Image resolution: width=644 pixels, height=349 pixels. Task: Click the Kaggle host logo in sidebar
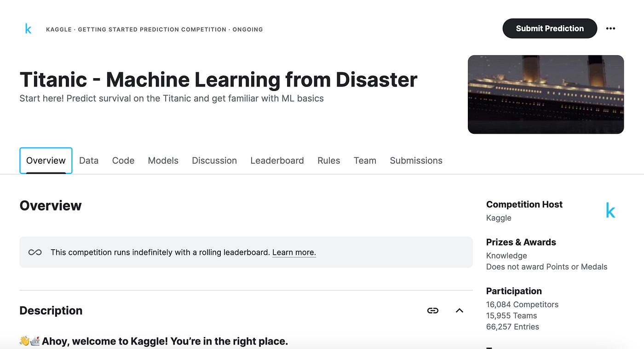click(x=610, y=211)
